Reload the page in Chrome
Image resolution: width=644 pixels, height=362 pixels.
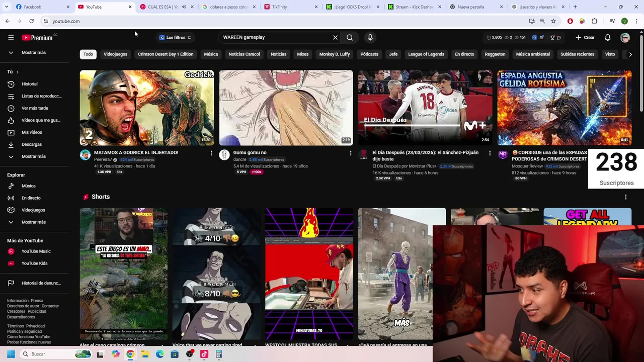pos(31,21)
